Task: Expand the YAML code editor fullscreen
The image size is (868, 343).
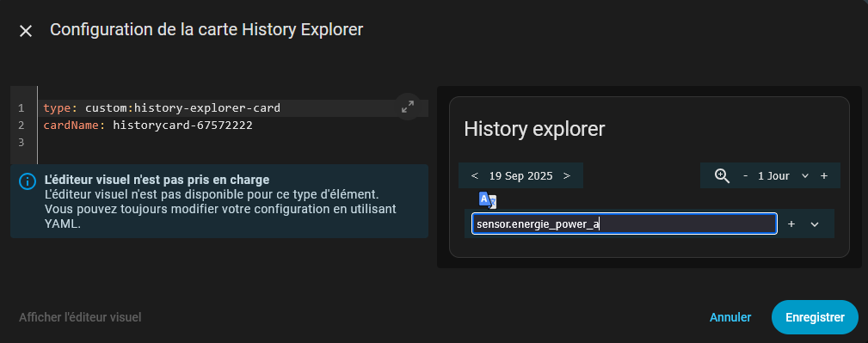Action: (x=408, y=107)
